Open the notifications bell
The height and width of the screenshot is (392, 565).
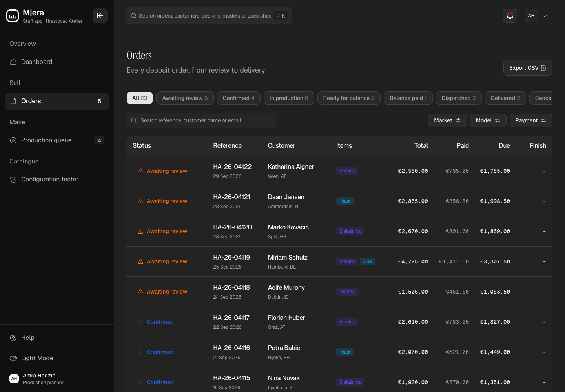[x=510, y=16]
